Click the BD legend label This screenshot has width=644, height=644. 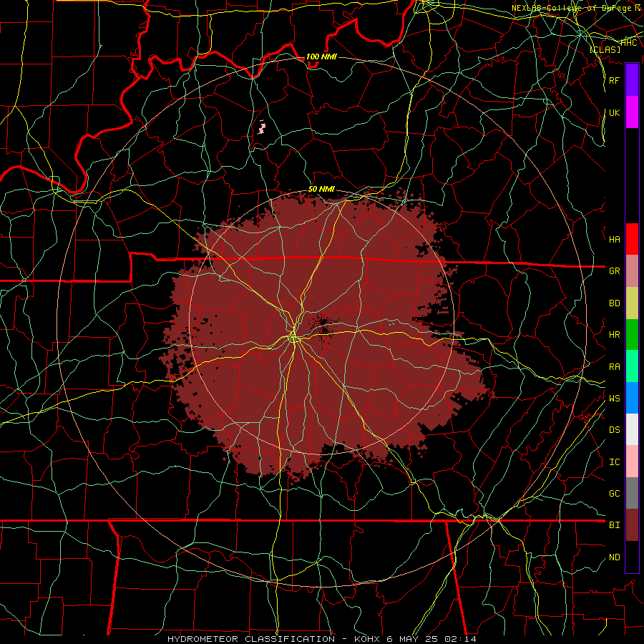(614, 303)
